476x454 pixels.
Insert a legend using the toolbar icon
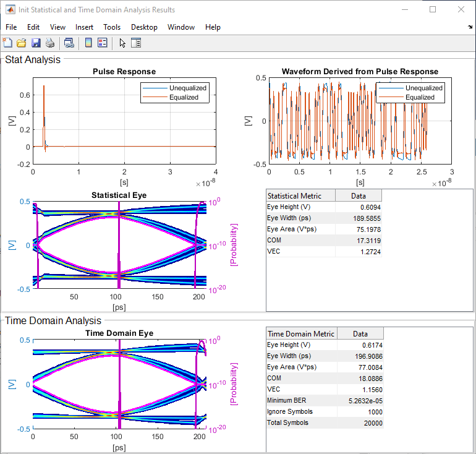[x=103, y=43]
